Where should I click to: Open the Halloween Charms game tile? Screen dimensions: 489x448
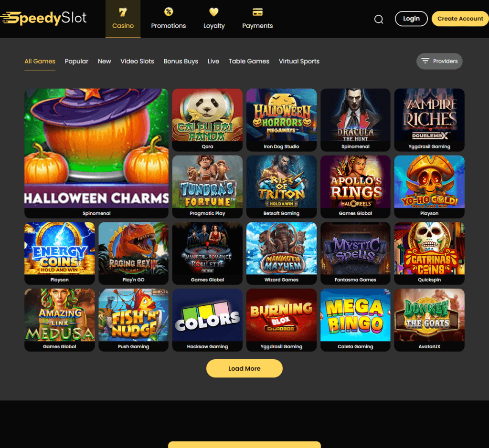pyautogui.click(x=96, y=153)
